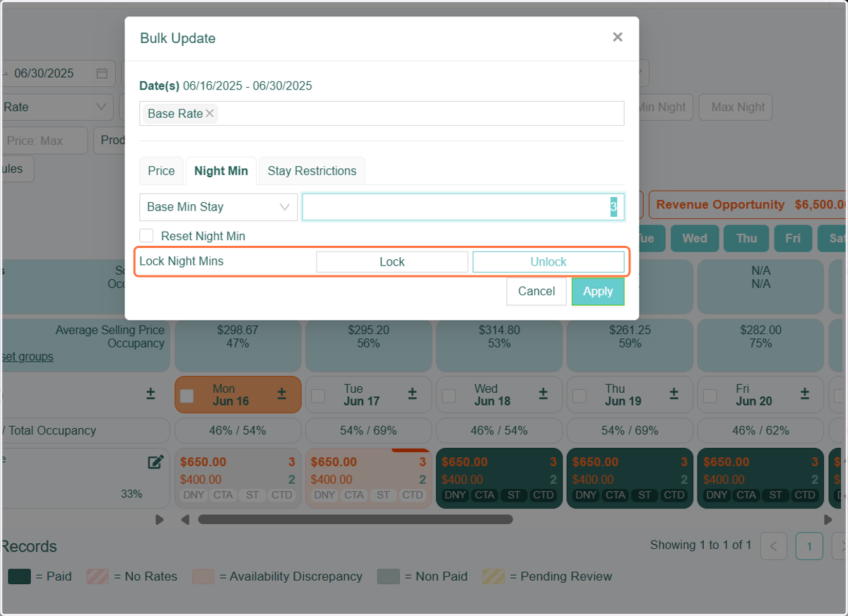The image size is (848, 616).
Task: Click CTD tag under Fri Jun 20
Action: [x=805, y=494]
